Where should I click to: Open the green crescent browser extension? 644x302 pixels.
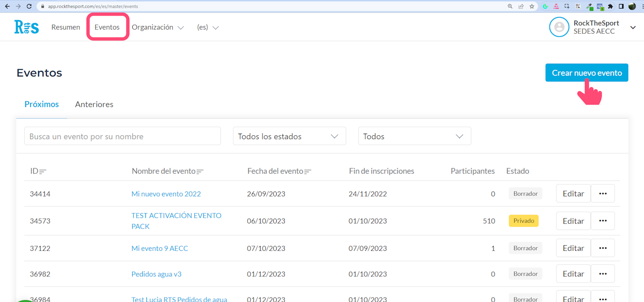(545, 7)
